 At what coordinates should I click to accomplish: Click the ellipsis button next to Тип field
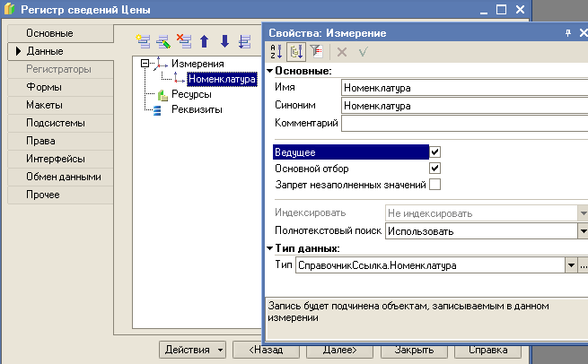pos(583,265)
